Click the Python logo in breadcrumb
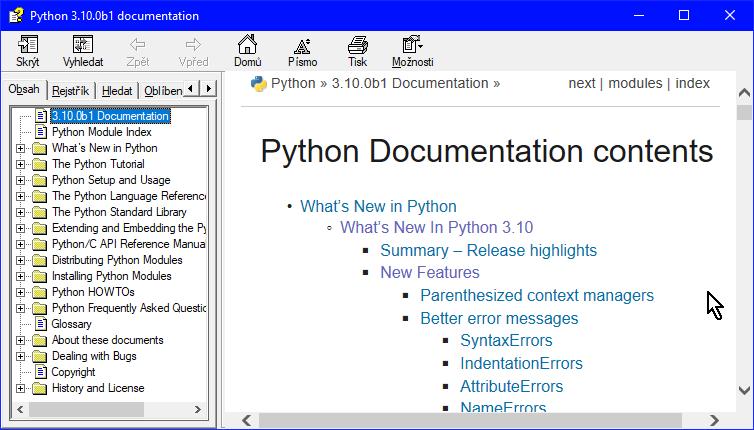 pos(258,84)
